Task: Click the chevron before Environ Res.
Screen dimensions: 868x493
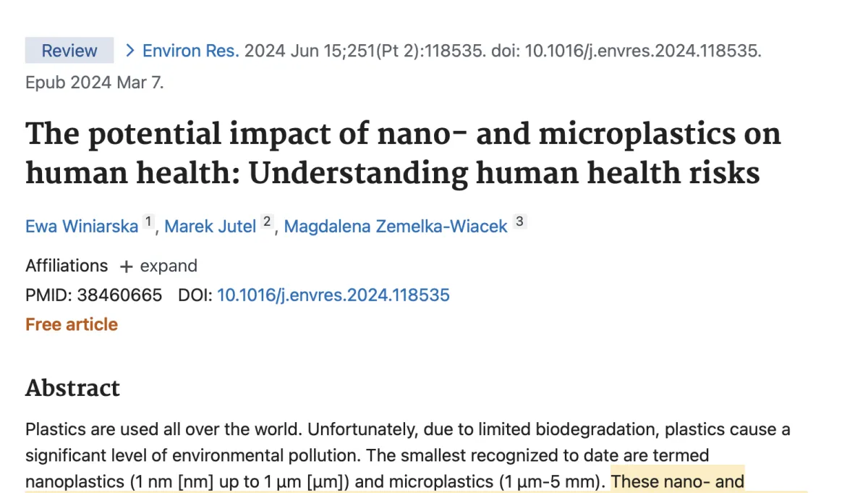Action: pyautogui.click(x=130, y=51)
